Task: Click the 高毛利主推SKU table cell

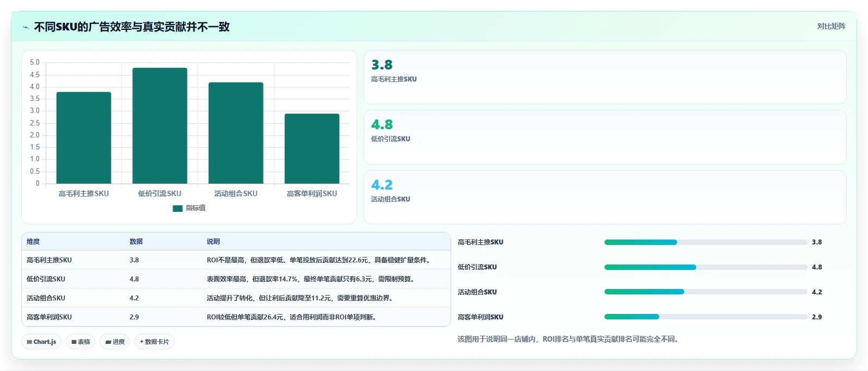Action: click(x=49, y=260)
